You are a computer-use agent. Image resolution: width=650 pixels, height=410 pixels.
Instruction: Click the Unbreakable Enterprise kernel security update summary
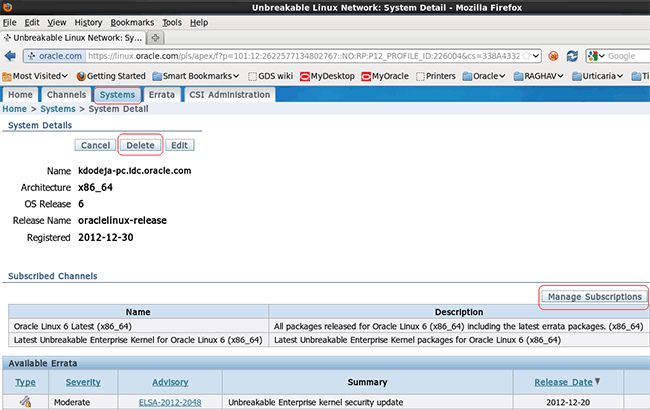tap(315, 403)
